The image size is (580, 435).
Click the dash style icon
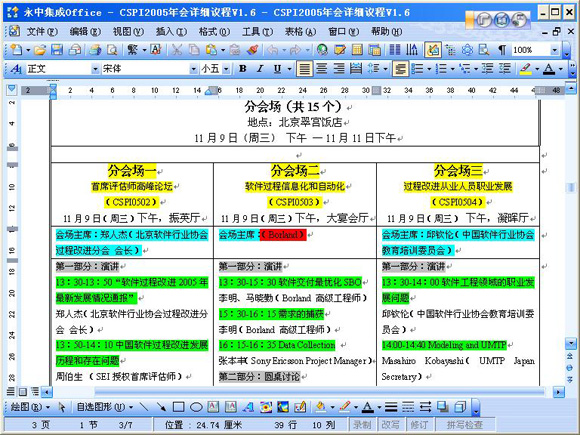click(408, 407)
